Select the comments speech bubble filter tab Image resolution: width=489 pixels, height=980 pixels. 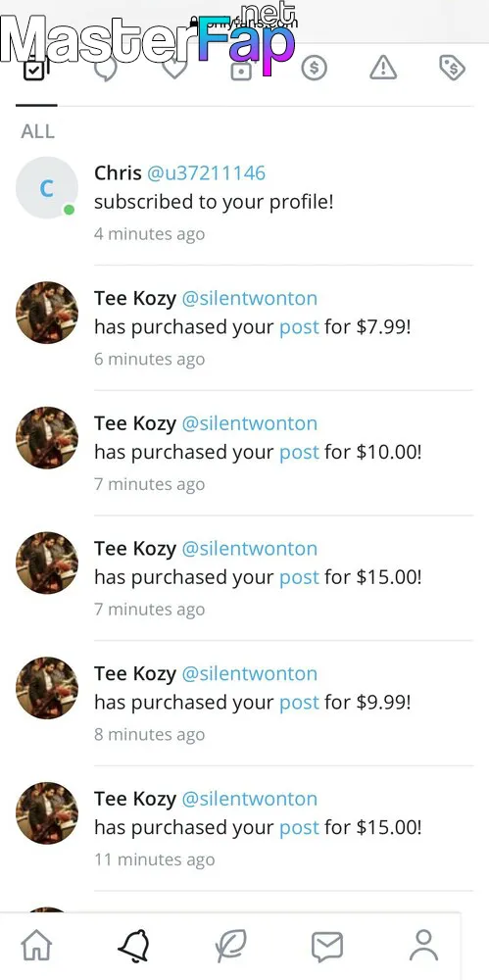point(106,68)
